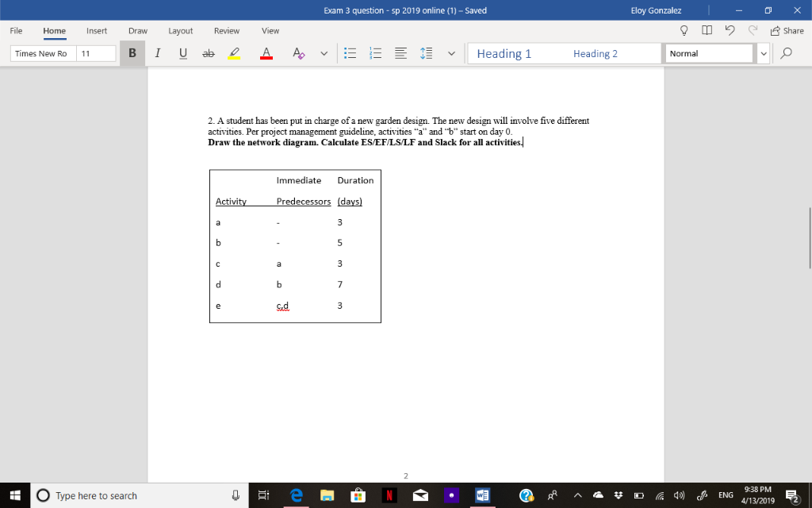The image size is (812, 508).
Task: Apply strikethrough formatting
Action: pos(209,52)
